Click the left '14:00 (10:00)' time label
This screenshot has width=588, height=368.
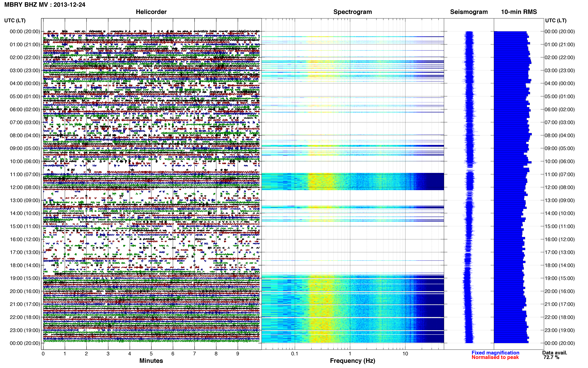click(x=25, y=213)
